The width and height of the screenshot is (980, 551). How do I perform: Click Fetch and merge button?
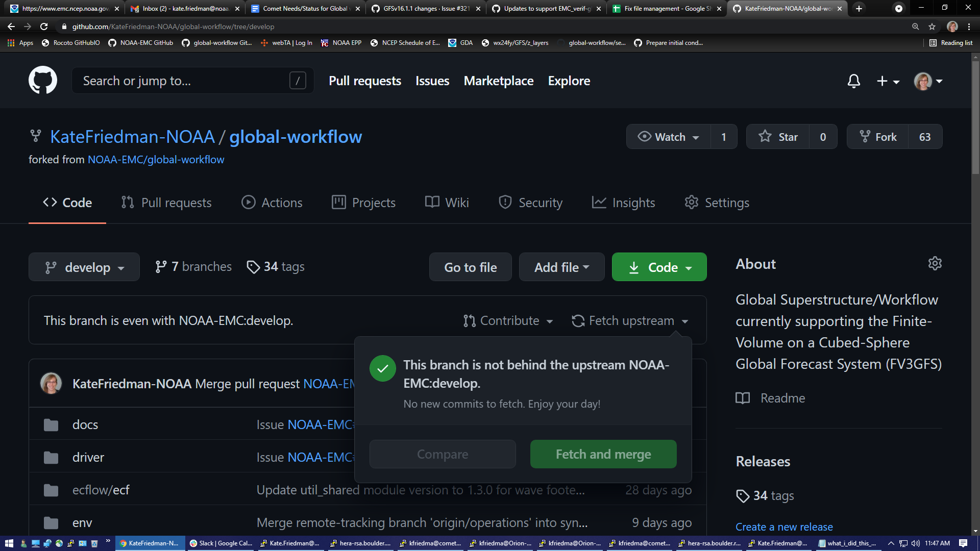pyautogui.click(x=603, y=454)
